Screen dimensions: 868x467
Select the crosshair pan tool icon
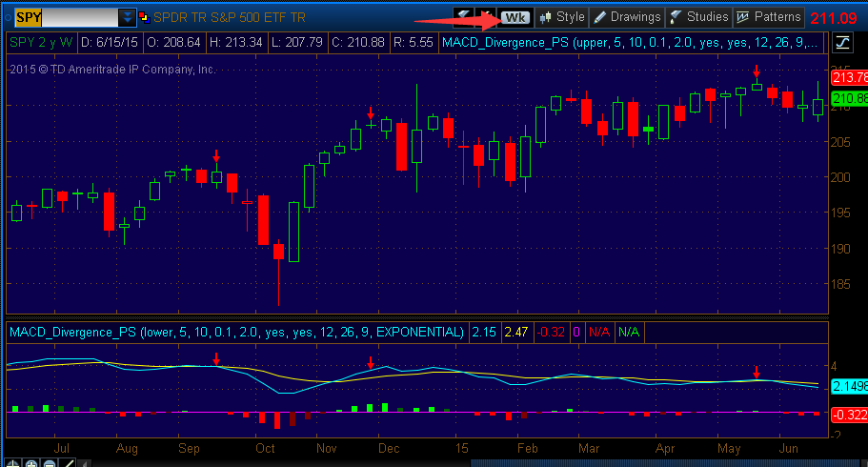click(12, 463)
